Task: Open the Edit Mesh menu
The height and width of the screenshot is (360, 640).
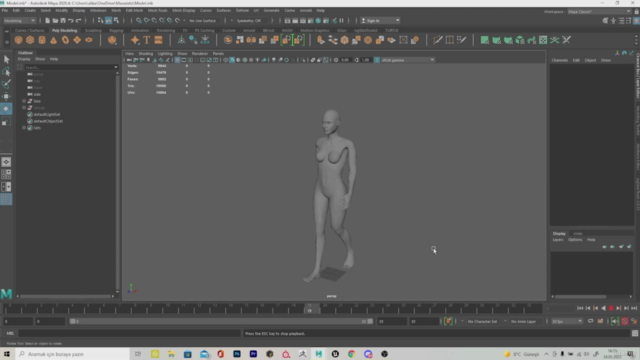Action: [134, 10]
